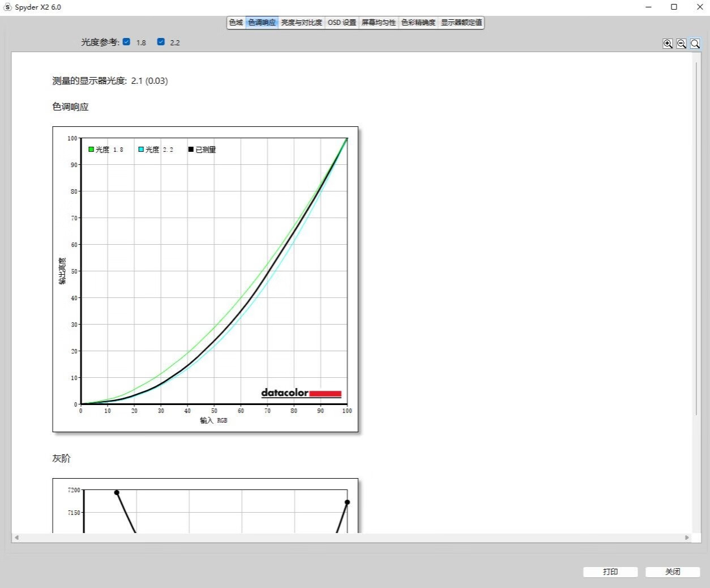
Task: Show the 屏幕均匀性 tab
Action: pyautogui.click(x=378, y=23)
